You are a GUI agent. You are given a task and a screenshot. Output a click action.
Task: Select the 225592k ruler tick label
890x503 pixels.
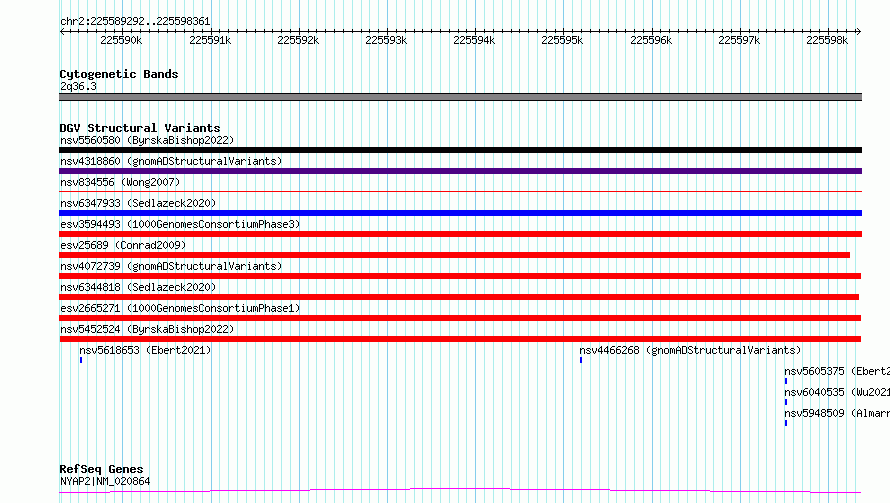point(298,40)
